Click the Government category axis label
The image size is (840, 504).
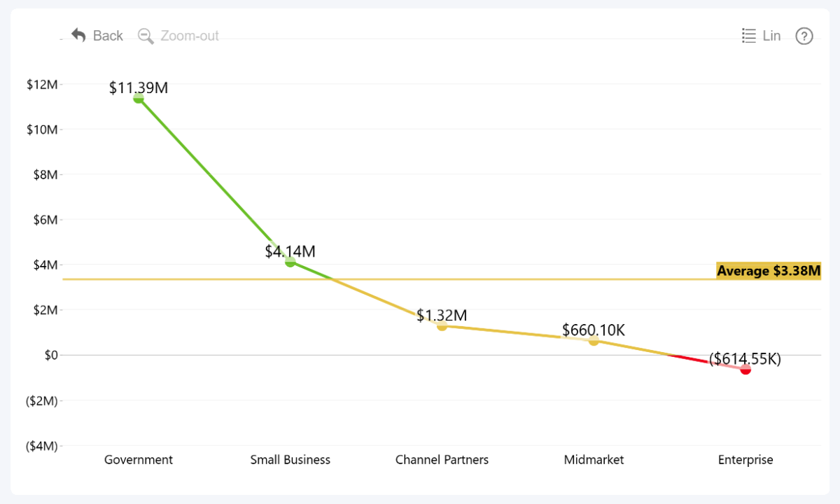tap(139, 460)
